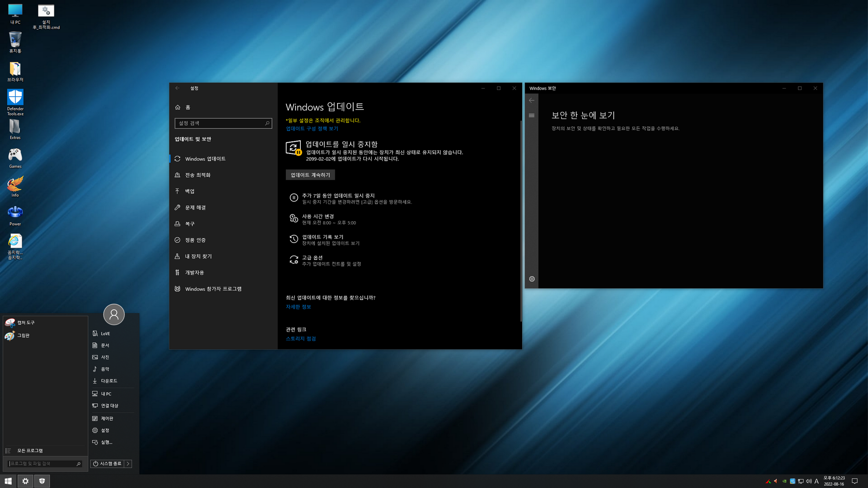Launch Defender Tools.exe desktop icon
Screen dimensions: 868x488
pyautogui.click(x=15, y=102)
